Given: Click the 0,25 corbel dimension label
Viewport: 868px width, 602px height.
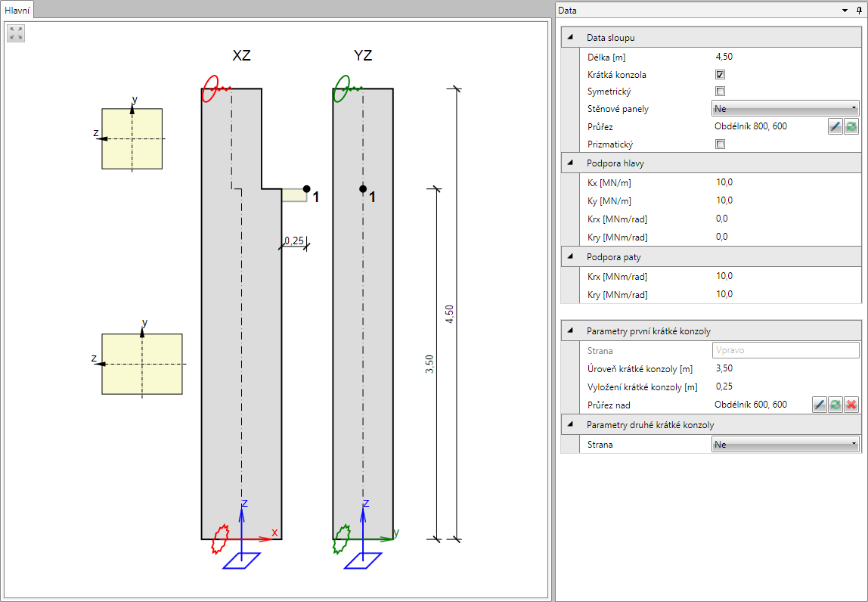Looking at the screenshot, I should (295, 241).
